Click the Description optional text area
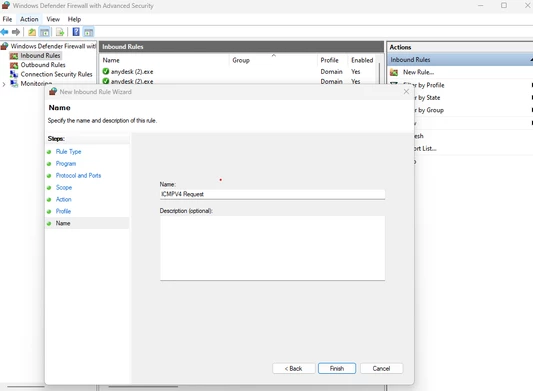 pyautogui.click(x=272, y=248)
